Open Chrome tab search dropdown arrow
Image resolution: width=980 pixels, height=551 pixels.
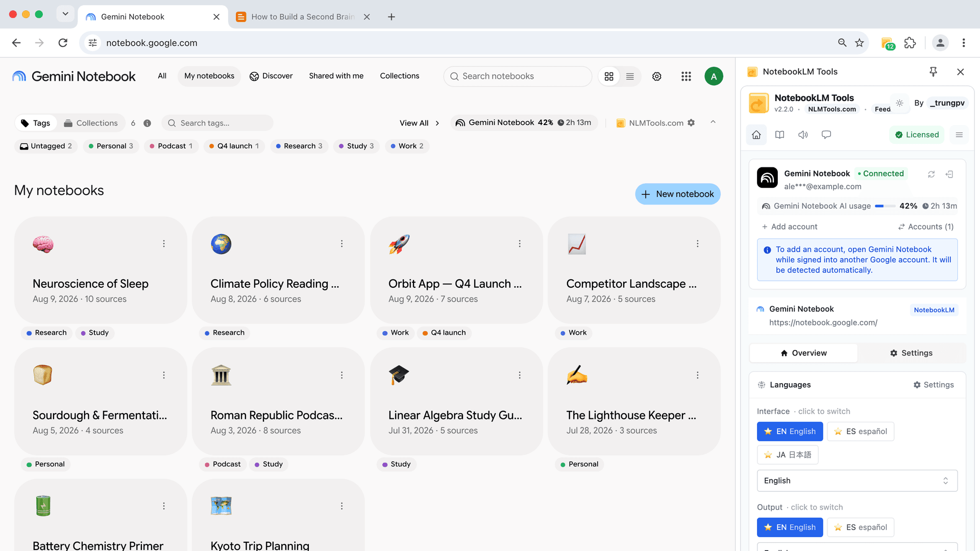(65, 14)
